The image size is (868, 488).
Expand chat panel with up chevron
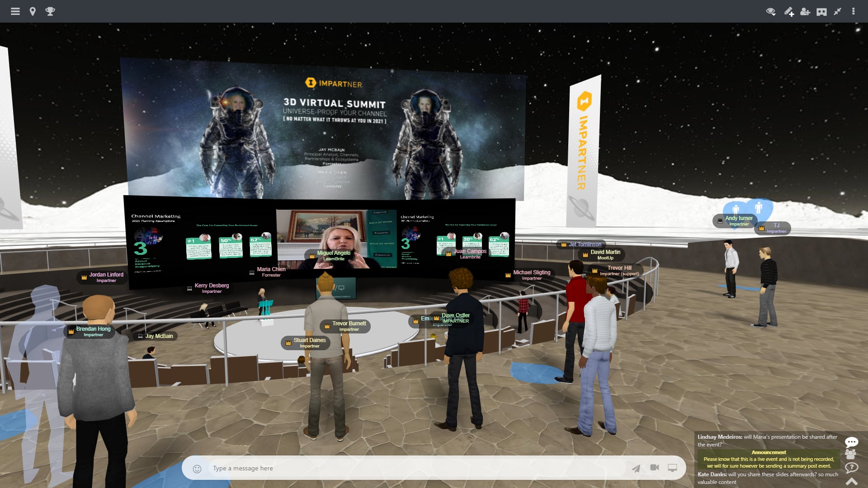852,482
